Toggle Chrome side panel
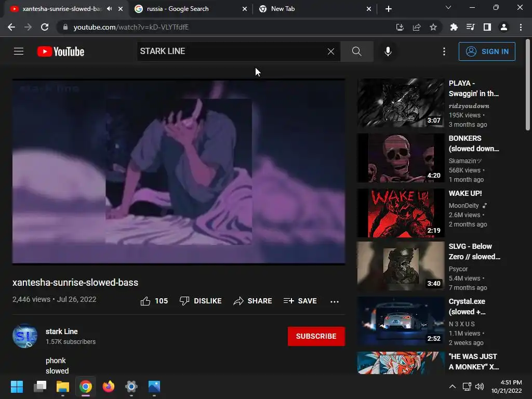The width and height of the screenshot is (532, 399). [487, 27]
